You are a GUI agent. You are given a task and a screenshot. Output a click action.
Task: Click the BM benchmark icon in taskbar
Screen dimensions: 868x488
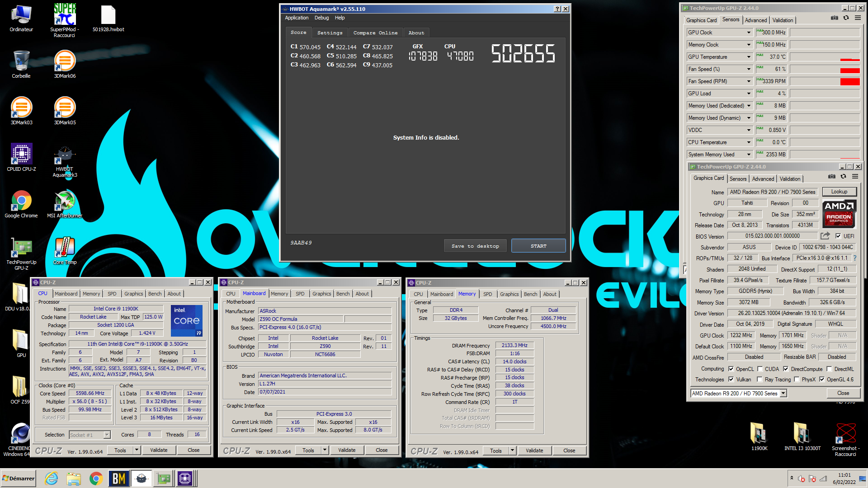point(118,479)
